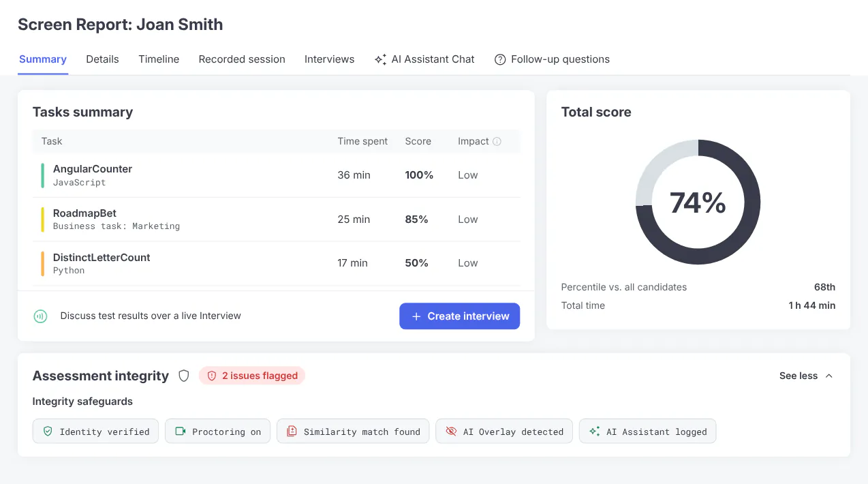Open the Summary tab
868x484 pixels.
43,59
